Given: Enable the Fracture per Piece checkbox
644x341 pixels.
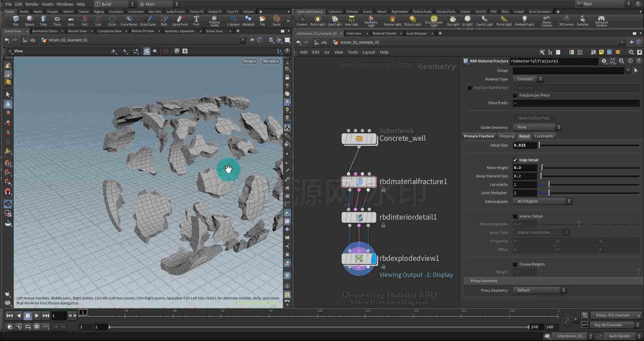Looking at the screenshot, I should (515, 95).
